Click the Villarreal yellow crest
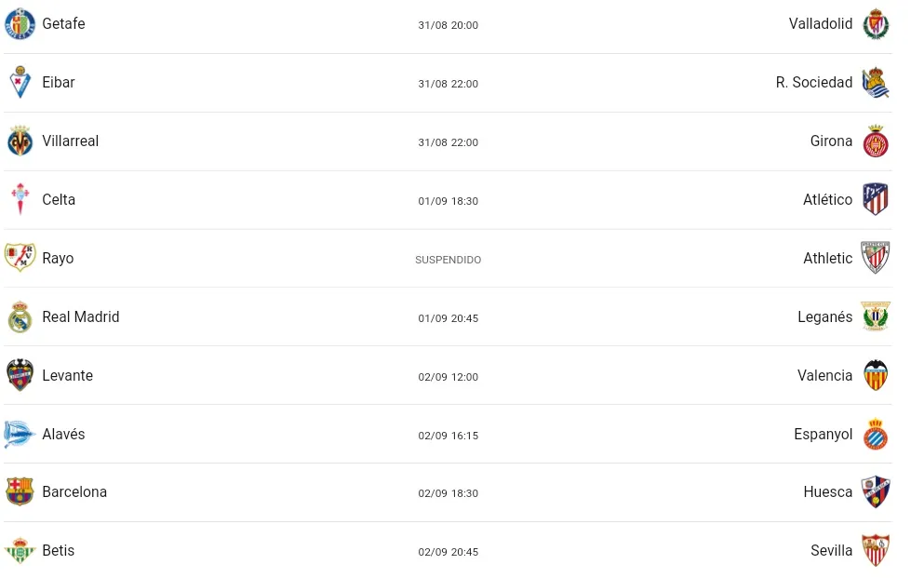Screen dimensions: 924x578 (x=20, y=141)
